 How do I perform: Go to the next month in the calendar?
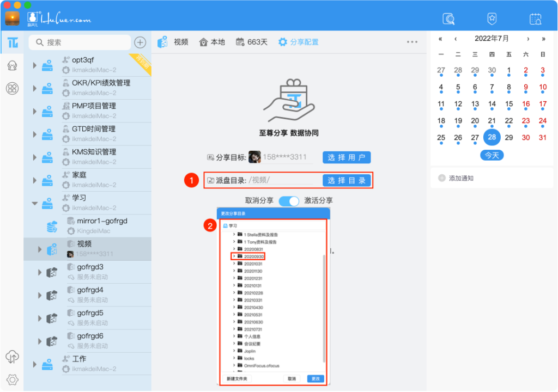[528, 39]
